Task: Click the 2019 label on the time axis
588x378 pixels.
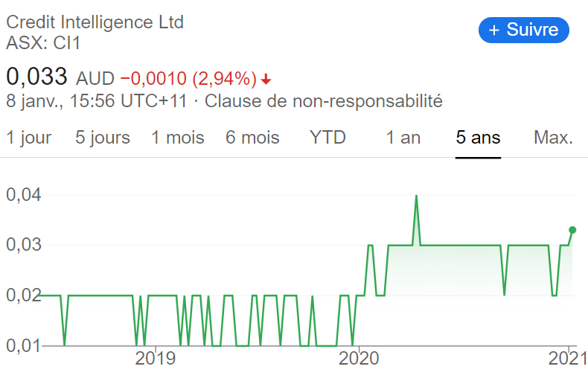Action: click(155, 359)
